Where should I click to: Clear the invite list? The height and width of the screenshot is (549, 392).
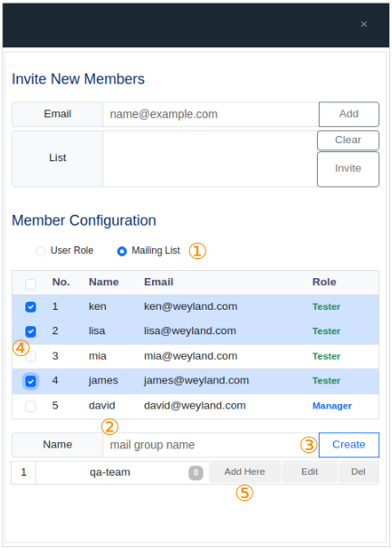pos(348,140)
